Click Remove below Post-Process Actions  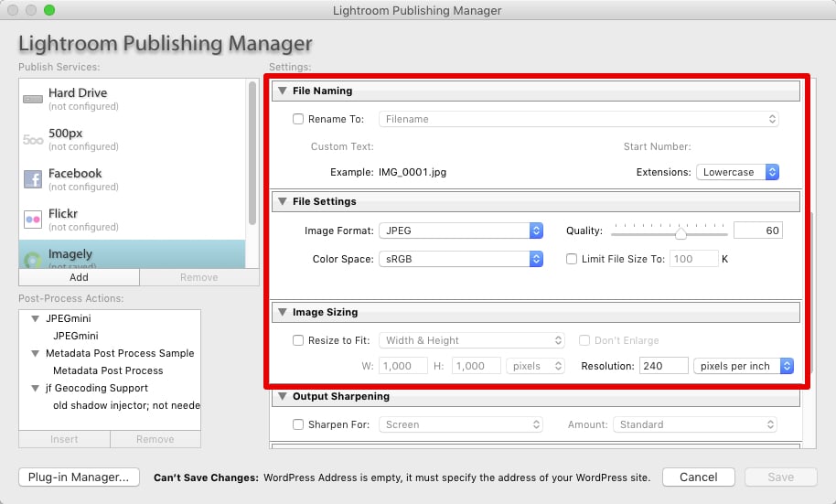click(155, 439)
